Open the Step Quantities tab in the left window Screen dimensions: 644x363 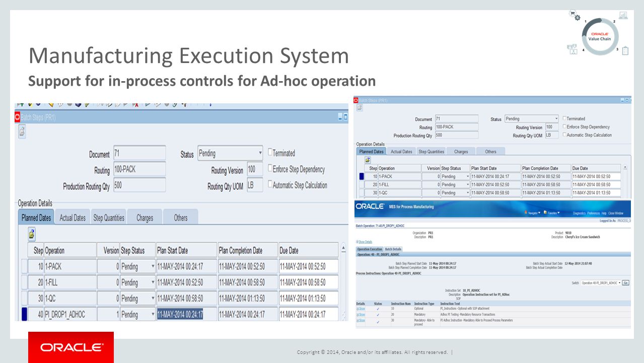[x=108, y=217]
